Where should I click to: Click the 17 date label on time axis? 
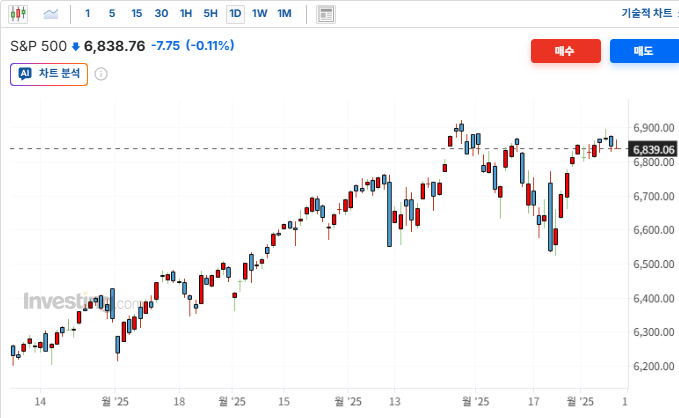[x=534, y=402]
